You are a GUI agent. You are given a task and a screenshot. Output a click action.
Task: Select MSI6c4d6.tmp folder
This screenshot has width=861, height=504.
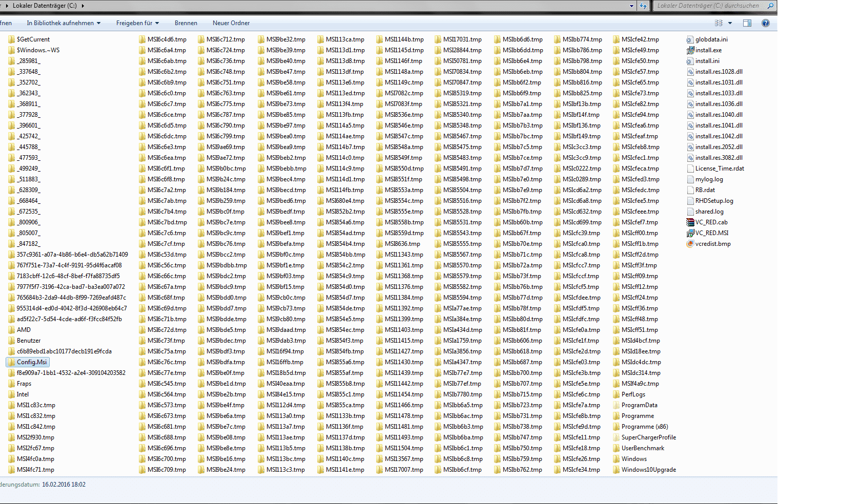pyautogui.click(x=162, y=39)
